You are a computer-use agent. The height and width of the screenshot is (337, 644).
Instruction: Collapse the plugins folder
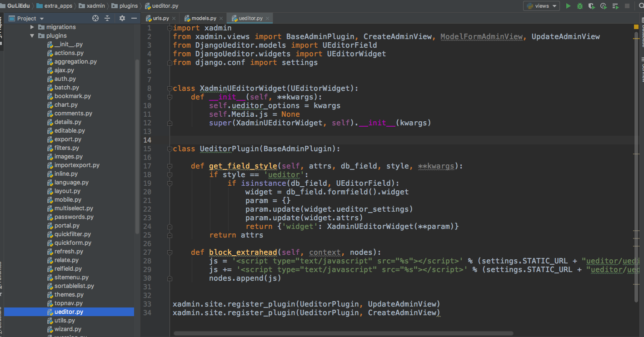(32, 36)
